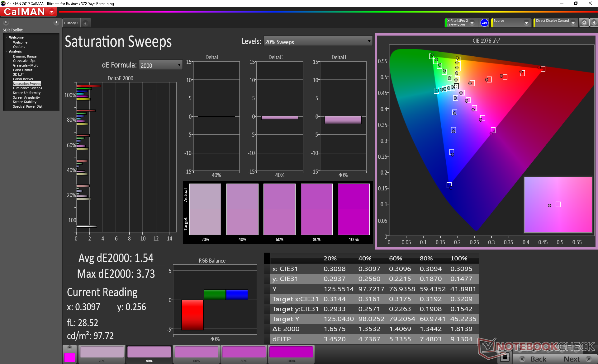
Task: Go to the Back page button
Action: pyautogui.click(x=534, y=359)
